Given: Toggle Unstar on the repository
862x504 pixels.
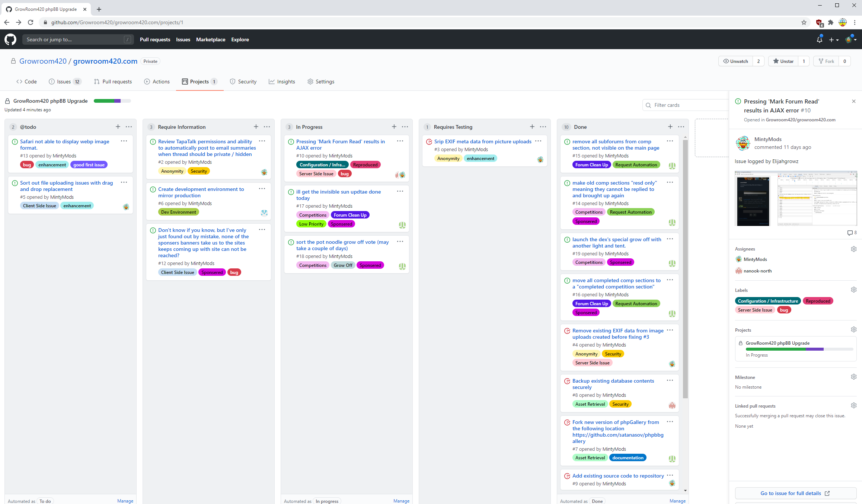Looking at the screenshot, I should coord(783,61).
